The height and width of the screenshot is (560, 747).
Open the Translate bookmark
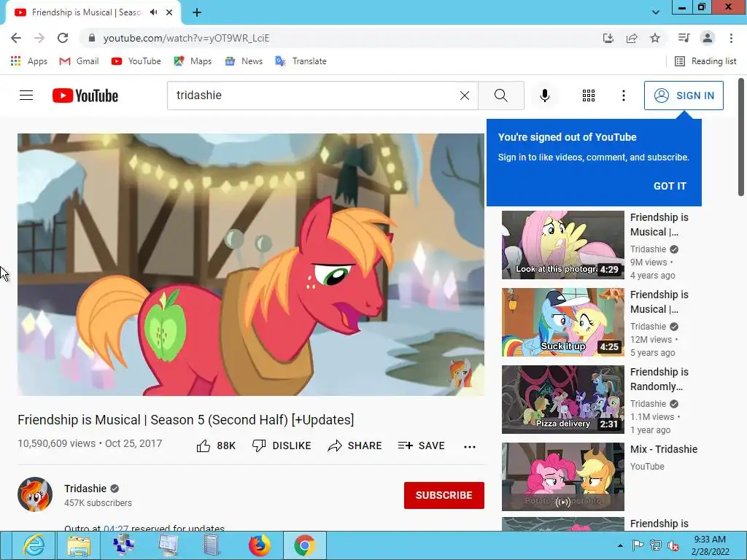tap(301, 61)
